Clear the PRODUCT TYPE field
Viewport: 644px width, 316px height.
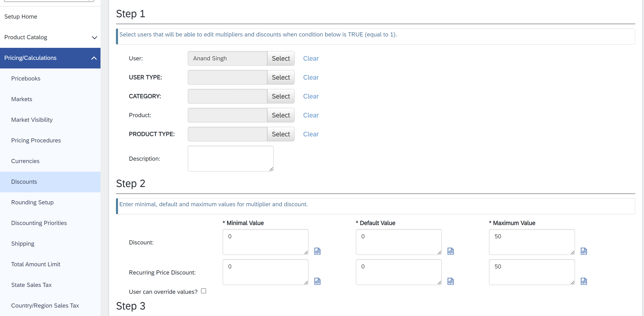pos(311,134)
